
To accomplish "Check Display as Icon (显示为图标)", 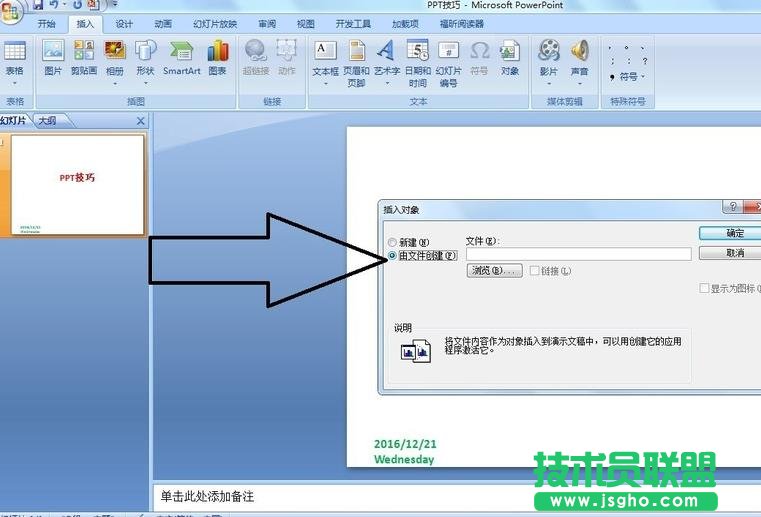I will point(704,288).
